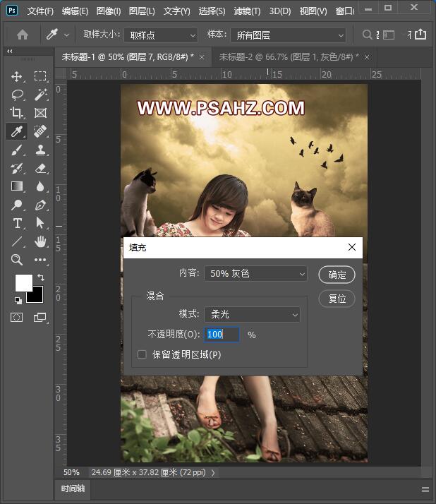Select the Pen tool
Image resolution: width=436 pixels, height=504 pixels.
pyautogui.click(x=40, y=205)
